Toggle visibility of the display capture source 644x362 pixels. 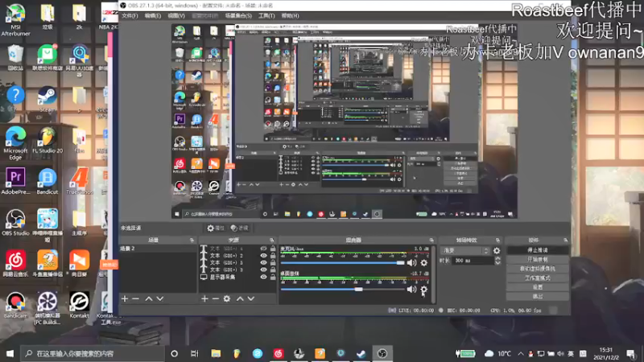(x=263, y=277)
